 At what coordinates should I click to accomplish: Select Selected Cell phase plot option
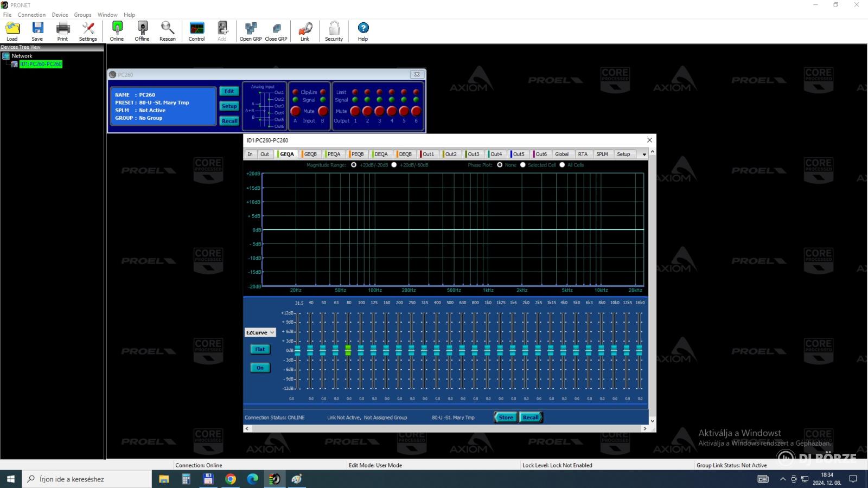523,165
